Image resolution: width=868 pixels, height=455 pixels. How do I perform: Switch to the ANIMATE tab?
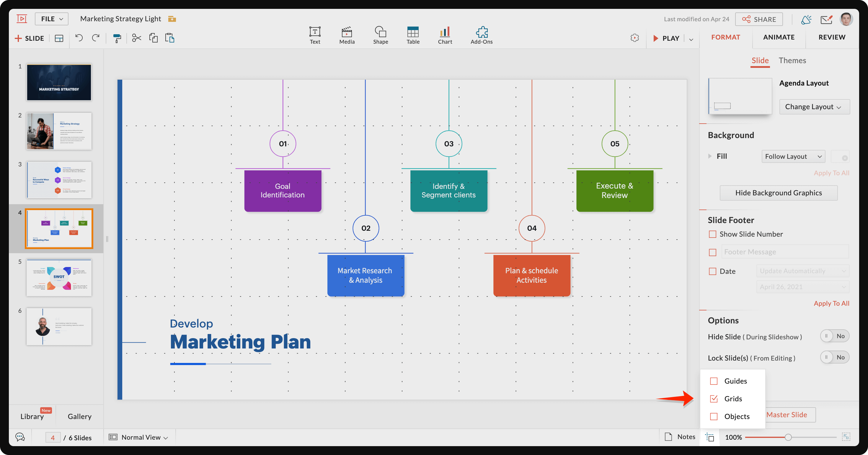pyautogui.click(x=778, y=37)
